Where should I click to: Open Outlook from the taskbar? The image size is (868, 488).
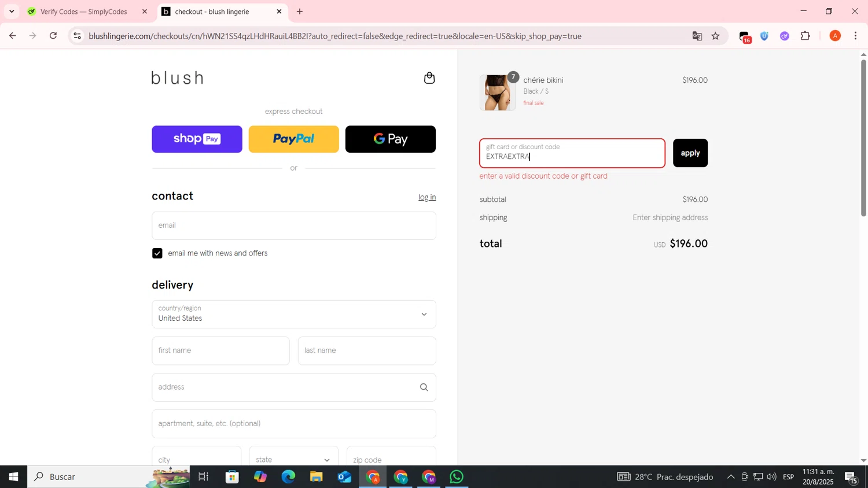pos(344,477)
